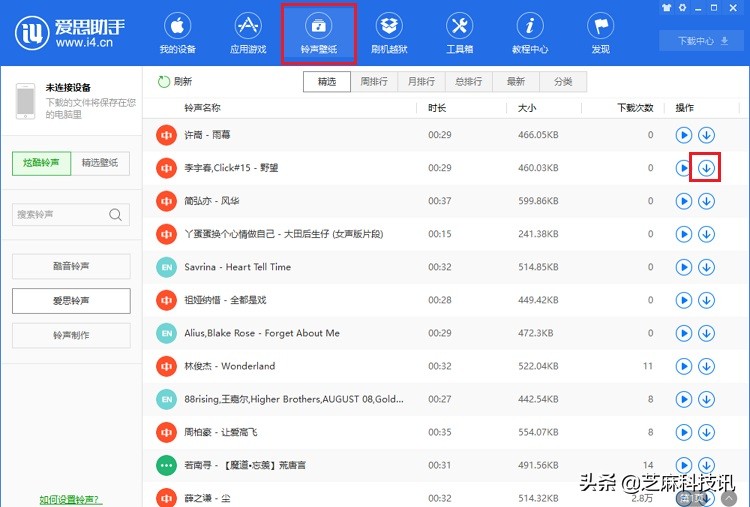Click the 中 badge beside 许嵩 - 雨幕
Screen dimensions: 750x507
coord(166,135)
